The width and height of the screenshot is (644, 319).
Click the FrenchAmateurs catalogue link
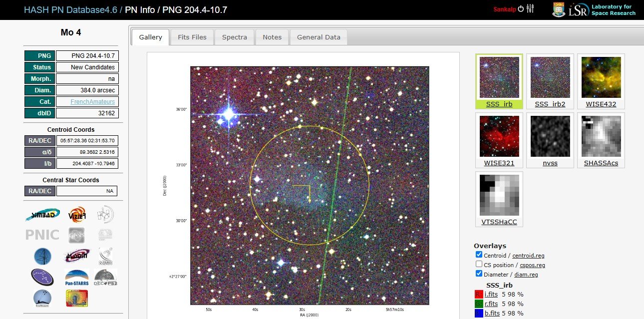point(93,101)
